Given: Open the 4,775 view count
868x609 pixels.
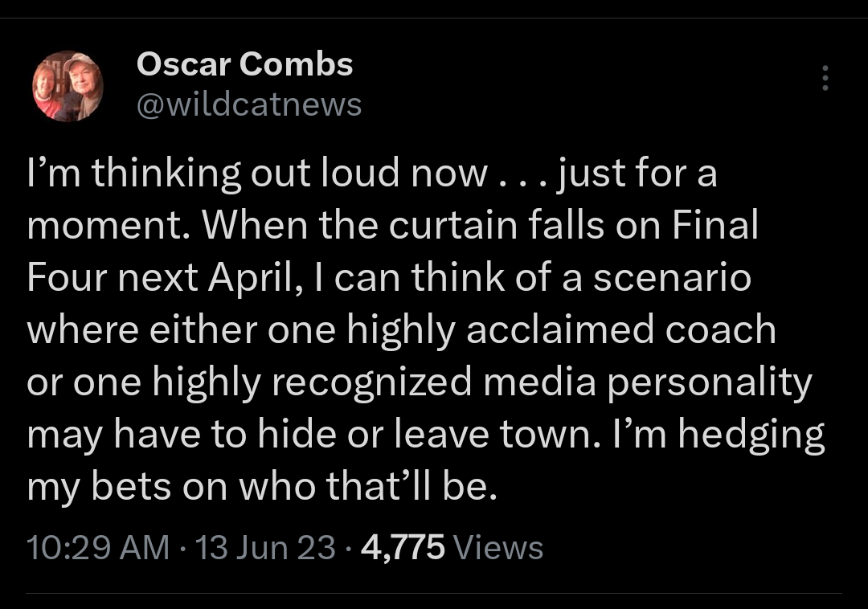Looking at the screenshot, I should coord(403,548).
